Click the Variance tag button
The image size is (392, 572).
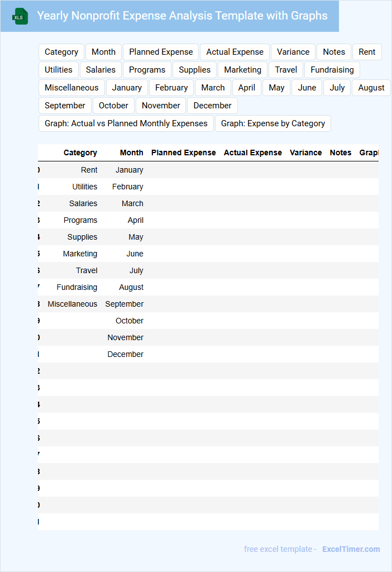[x=293, y=52]
